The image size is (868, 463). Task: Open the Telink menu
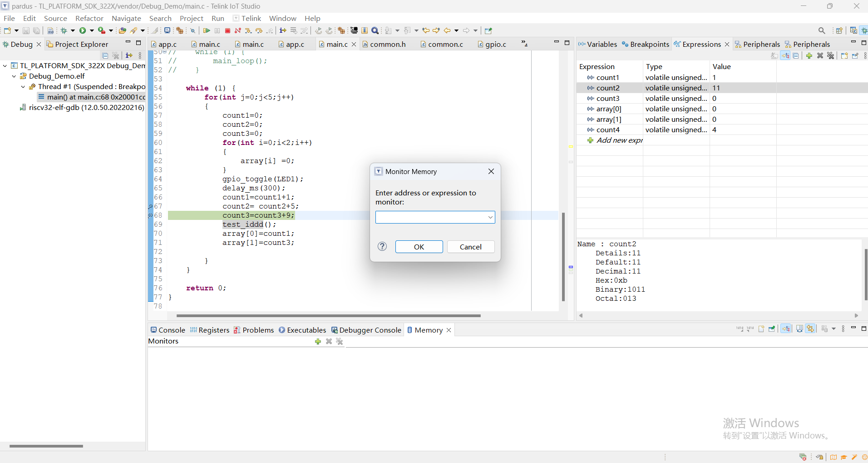point(247,18)
